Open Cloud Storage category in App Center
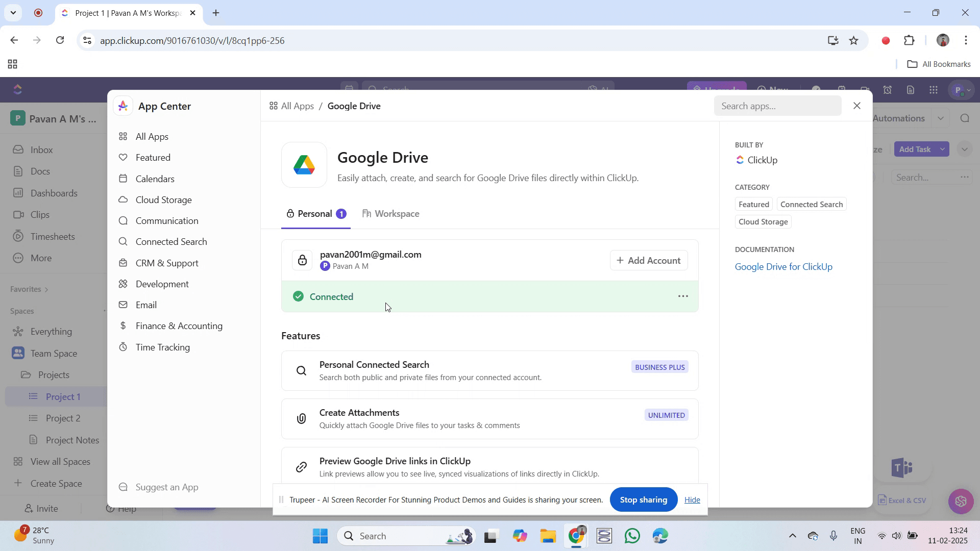The image size is (980, 551). 163,200
